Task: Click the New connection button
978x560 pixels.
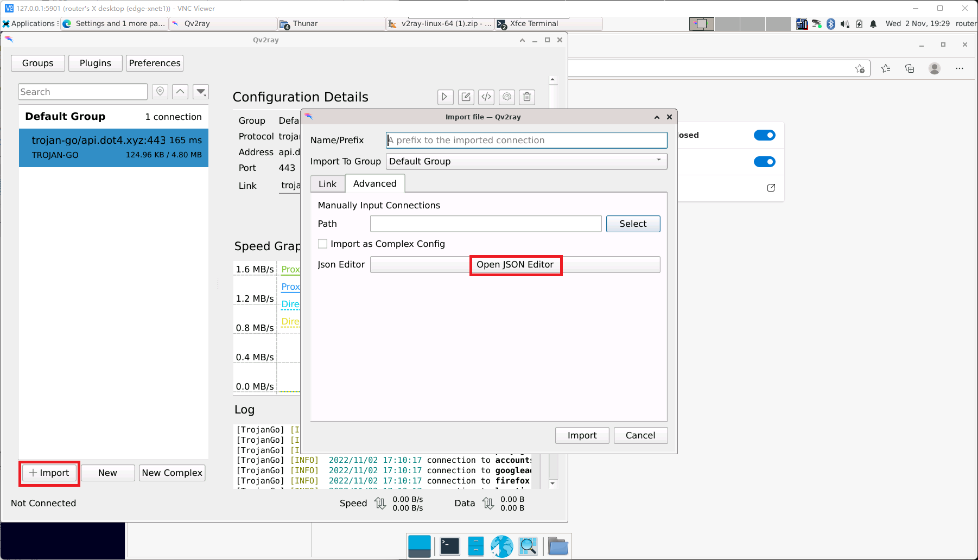Action: [x=107, y=473]
